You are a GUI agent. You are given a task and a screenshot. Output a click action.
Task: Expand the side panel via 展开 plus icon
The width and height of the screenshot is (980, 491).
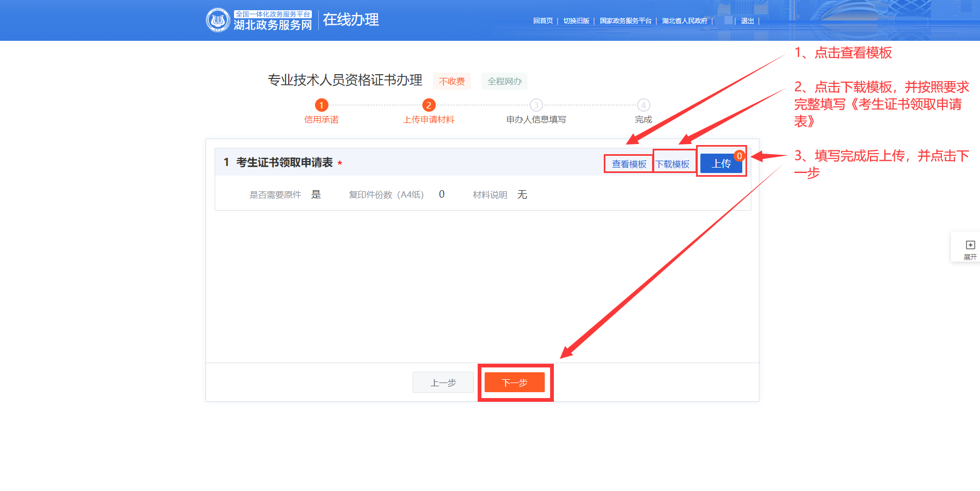970,245
